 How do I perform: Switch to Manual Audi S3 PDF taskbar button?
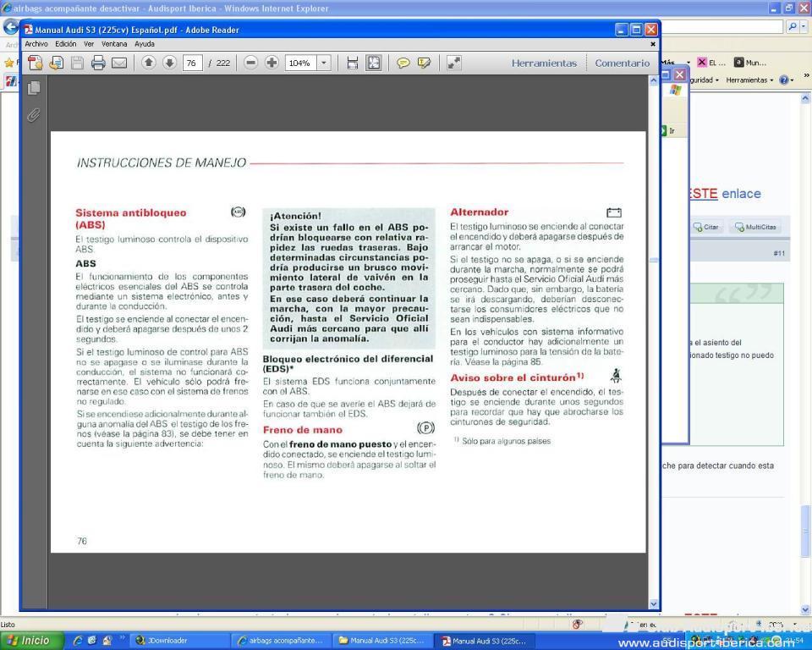[x=484, y=641]
